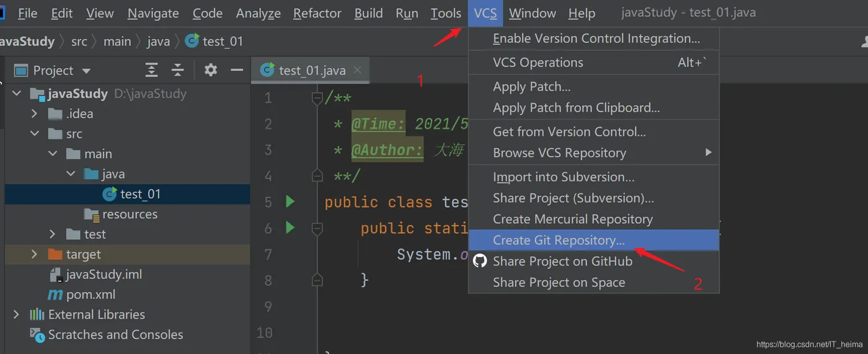The image size is (868, 354).
Task: Click the run gutter arrow on line 6
Action: (290, 228)
